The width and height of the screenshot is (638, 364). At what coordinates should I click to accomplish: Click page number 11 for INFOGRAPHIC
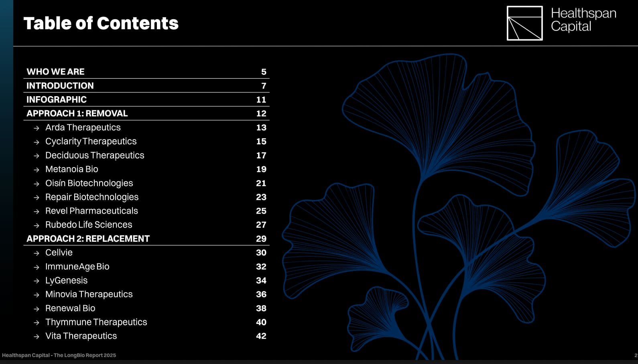click(261, 99)
